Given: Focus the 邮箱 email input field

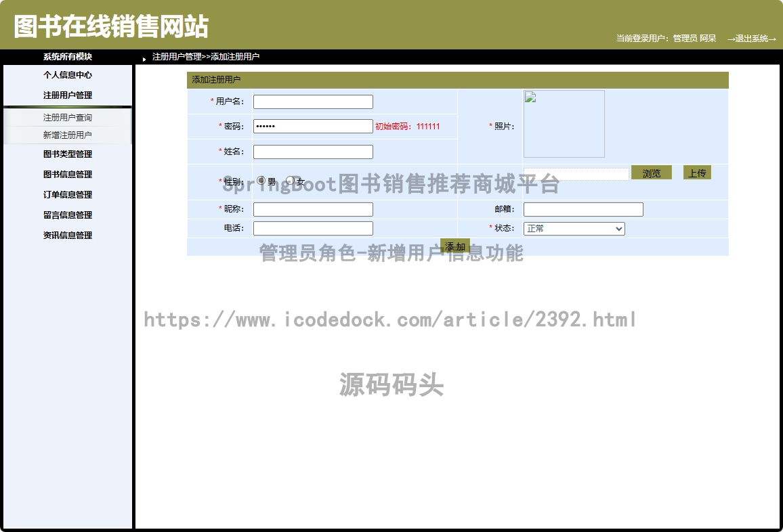Looking at the screenshot, I should tap(583, 210).
